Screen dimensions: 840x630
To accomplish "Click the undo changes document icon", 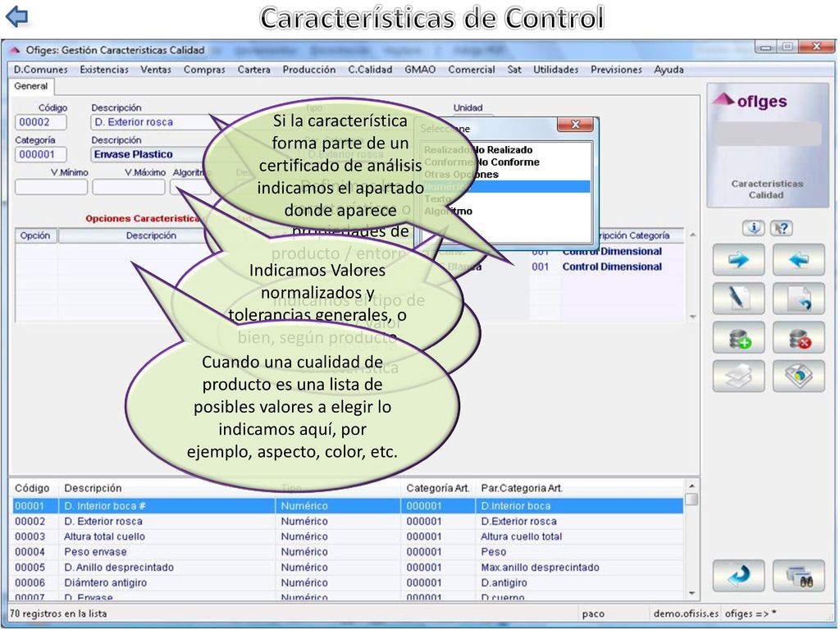I will (x=799, y=299).
